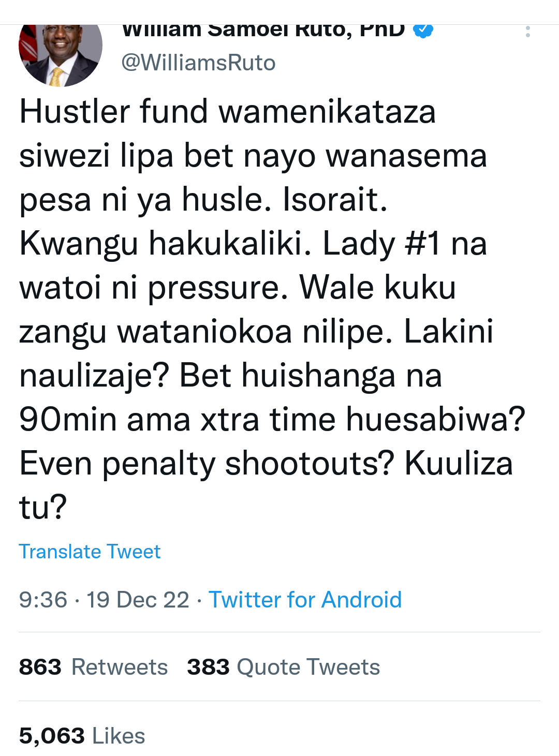Viewport: 559px width, 756px height.
Task: Click the closing "tu?" line of the tweet
Action: click(43, 507)
